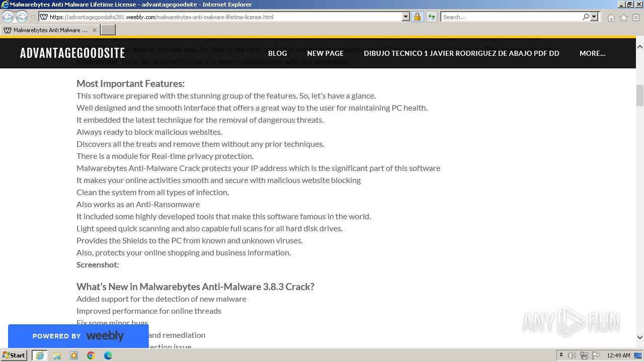Restore down the browser window
The image size is (644, 362).
click(629, 4)
